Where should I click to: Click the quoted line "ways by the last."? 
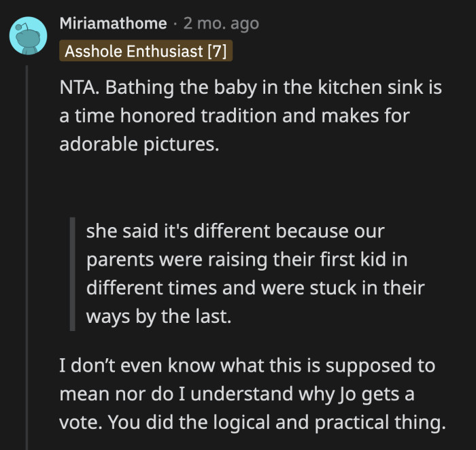click(x=159, y=316)
